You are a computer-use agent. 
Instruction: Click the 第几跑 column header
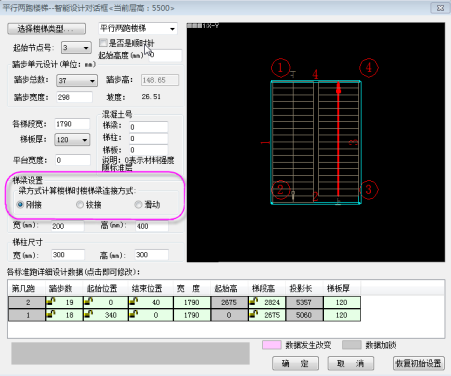(27, 288)
